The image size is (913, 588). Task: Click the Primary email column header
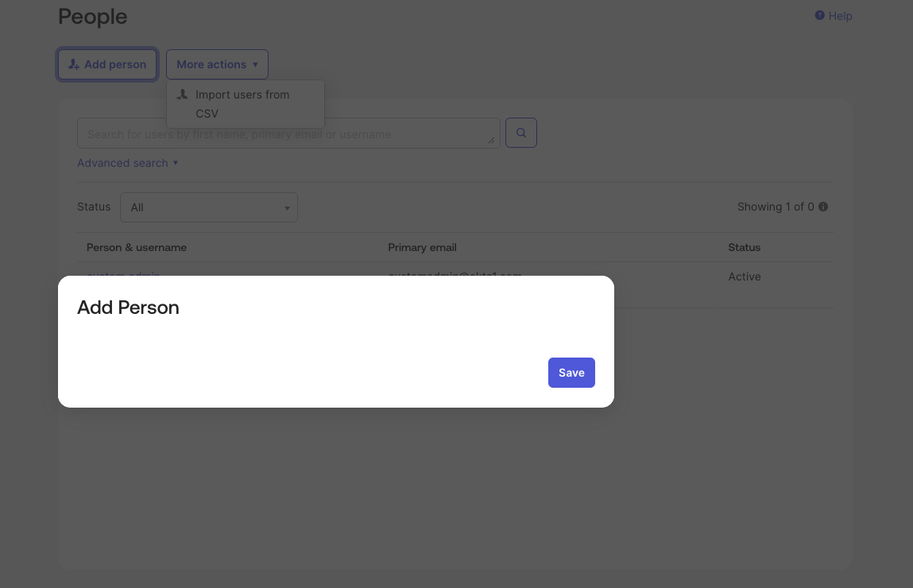(x=422, y=247)
